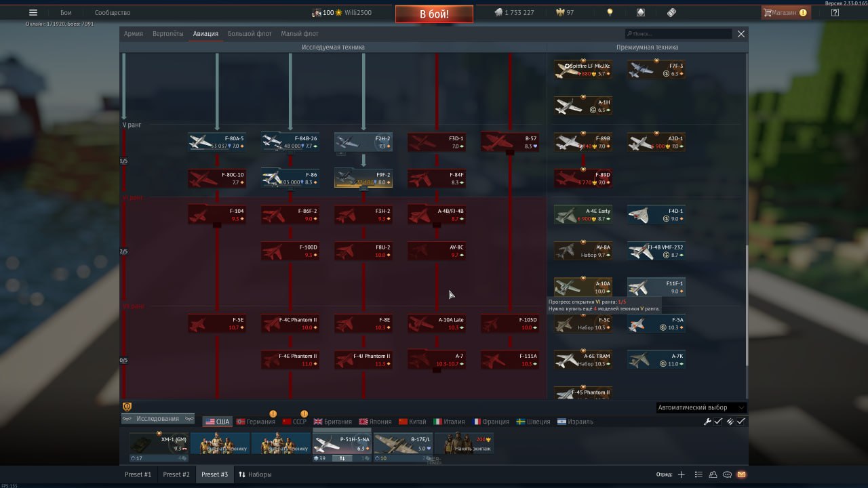
Task: Select the F-4C Phantom II card
Action: 290,323
